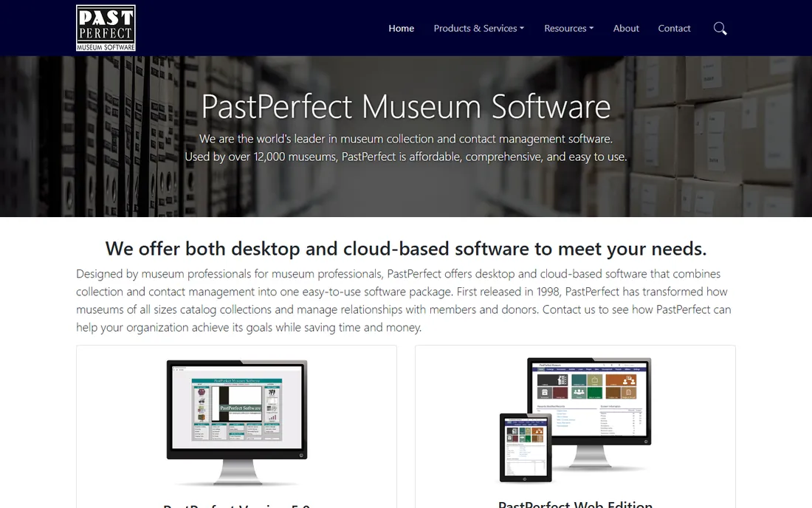The image size is (812, 508).
Task: Click the PastPerfect Museum Software logo
Action: click(x=106, y=28)
